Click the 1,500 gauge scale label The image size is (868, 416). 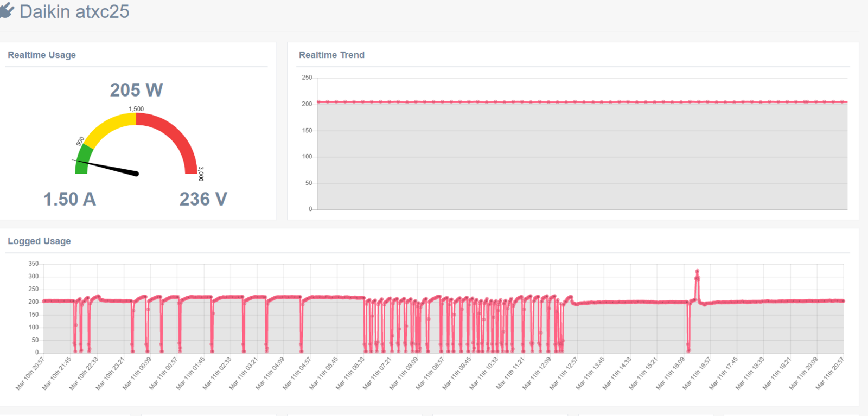(x=136, y=109)
